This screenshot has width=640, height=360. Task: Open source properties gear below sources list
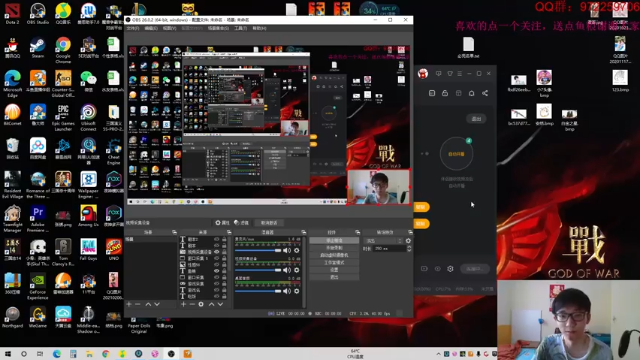[201, 304]
